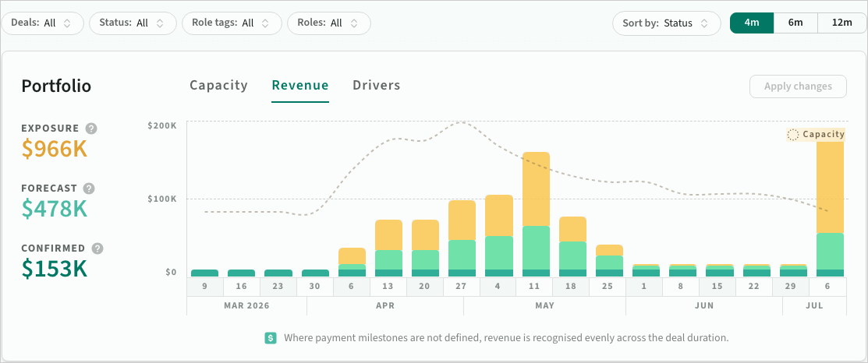
Task: Select the week 27 date label on axis
Action: [462, 286]
